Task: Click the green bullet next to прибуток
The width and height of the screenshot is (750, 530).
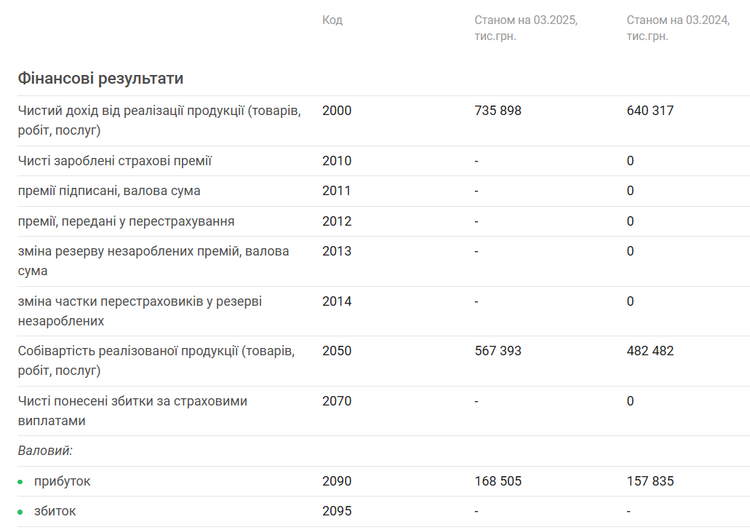Action: [20, 482]
